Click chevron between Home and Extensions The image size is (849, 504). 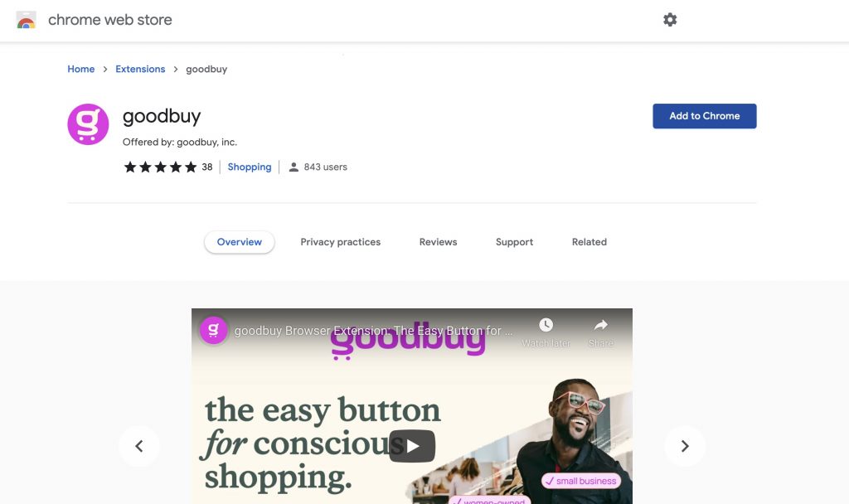[105, 70]
